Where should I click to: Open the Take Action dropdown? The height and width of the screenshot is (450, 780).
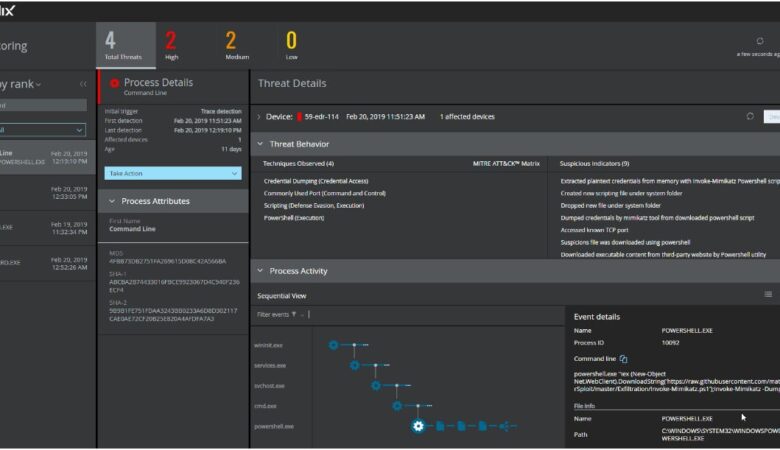click(x=172, y=173)
